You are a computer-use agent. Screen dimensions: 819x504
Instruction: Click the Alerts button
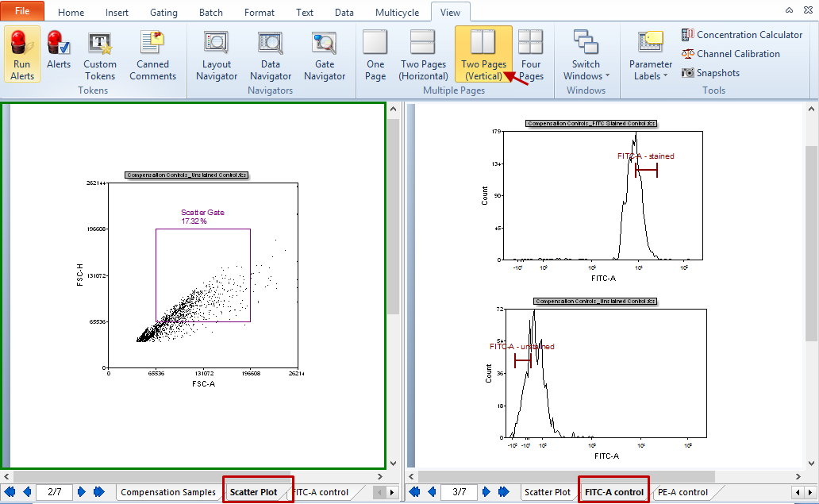coord(59,54)
